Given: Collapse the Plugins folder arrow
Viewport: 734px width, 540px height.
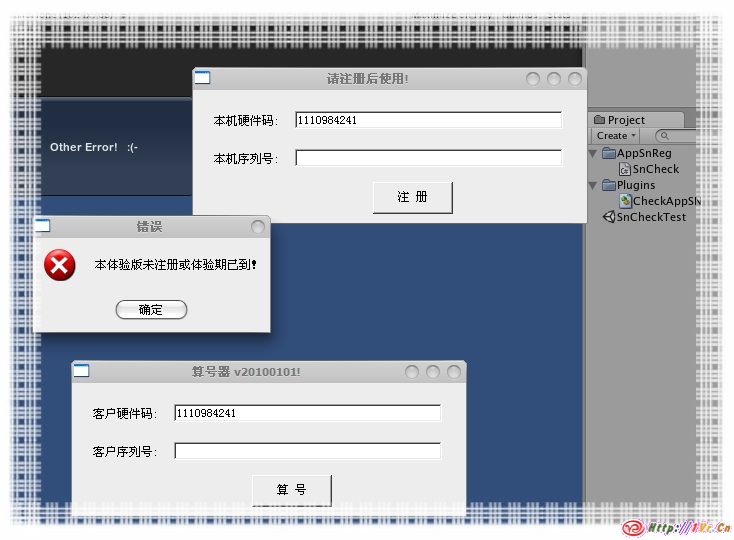Looking at the screenshot, I should (593, 185).
